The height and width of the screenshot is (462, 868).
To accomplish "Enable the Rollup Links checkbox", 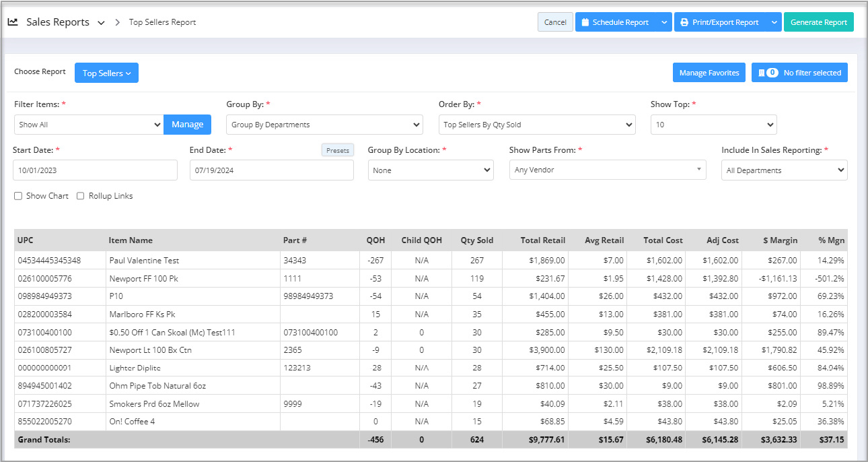I will [x=81, y=196].
